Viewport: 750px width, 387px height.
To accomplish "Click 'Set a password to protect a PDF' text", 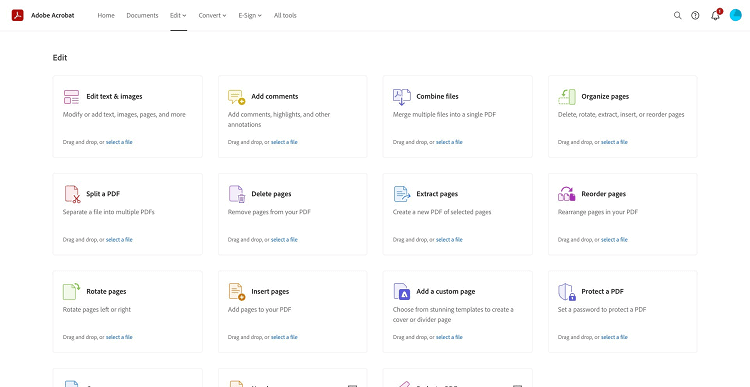I will click(602, 310).
